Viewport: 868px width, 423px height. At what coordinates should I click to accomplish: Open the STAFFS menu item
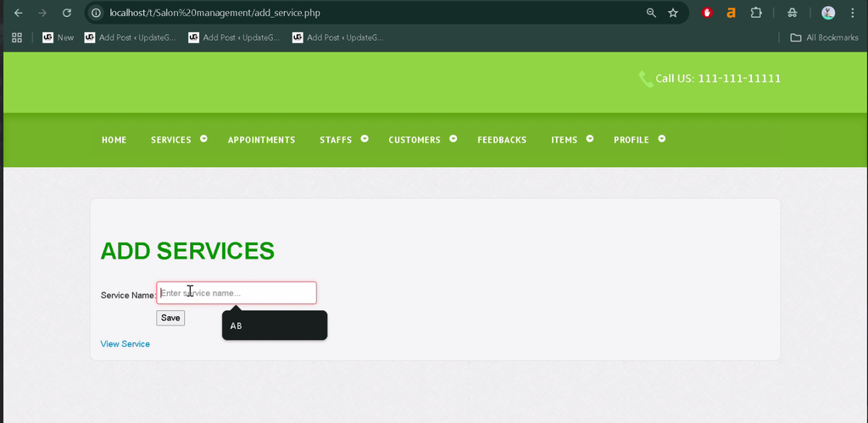point(336,140)
